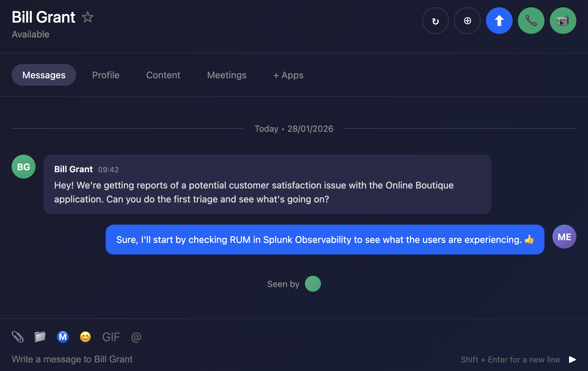
Task: Open the GIF picker
Action: (111, 337)
